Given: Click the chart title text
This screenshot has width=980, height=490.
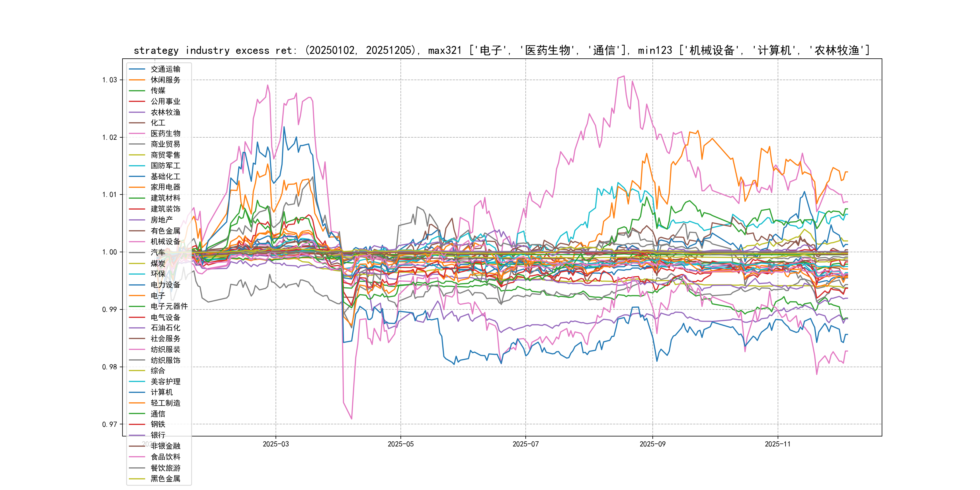Looking at the screenshot, I should click(x=501, y=50).
